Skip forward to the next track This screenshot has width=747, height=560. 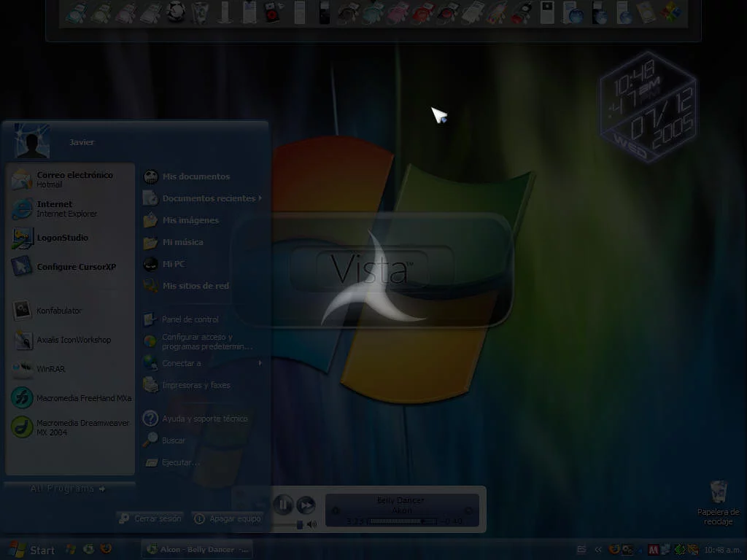click(306, 504)
